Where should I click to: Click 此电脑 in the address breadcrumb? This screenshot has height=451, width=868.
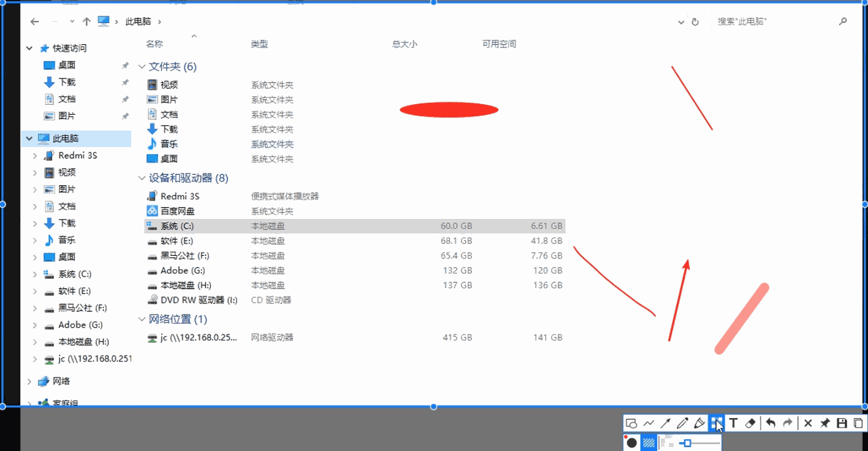[138, 22]
